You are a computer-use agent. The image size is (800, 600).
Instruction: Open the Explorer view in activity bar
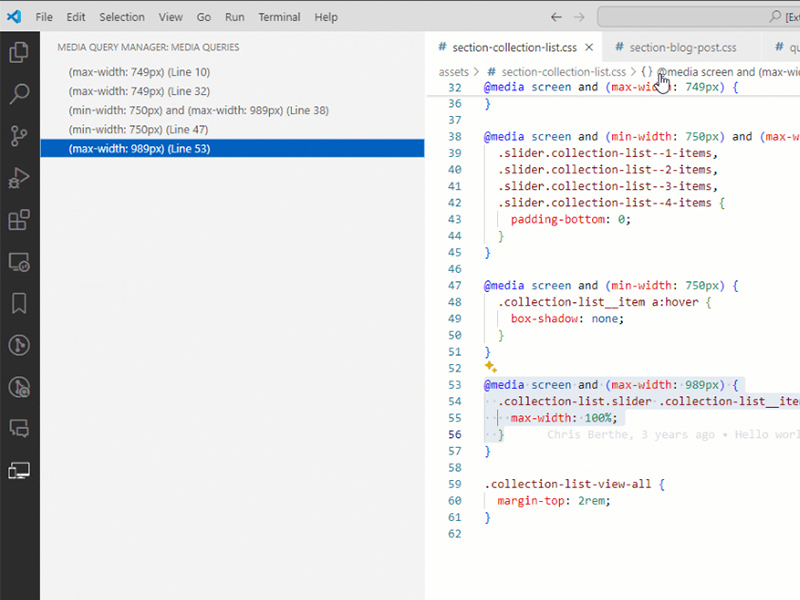click(x=19, y=52)
